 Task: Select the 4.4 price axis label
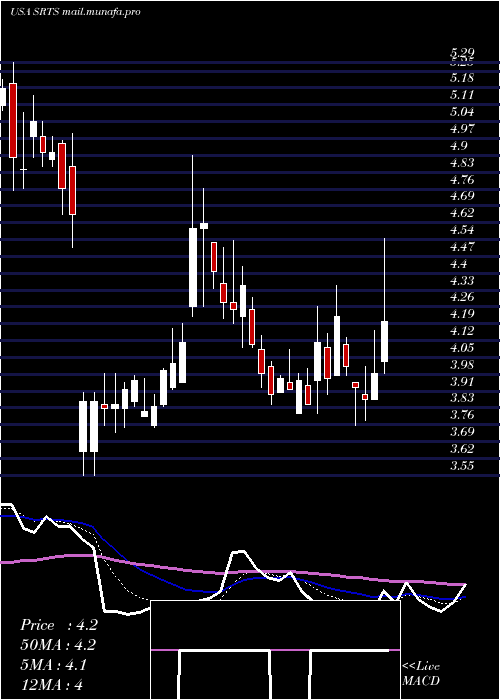458,264
